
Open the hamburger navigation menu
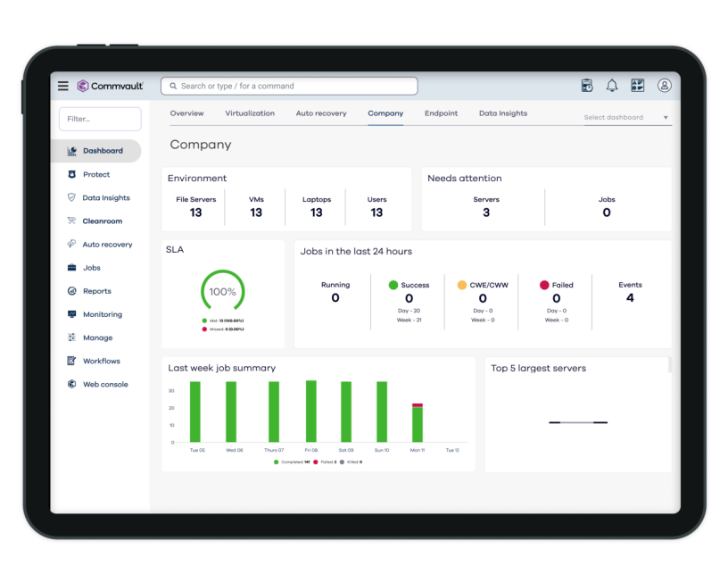[x=63, y=86]
